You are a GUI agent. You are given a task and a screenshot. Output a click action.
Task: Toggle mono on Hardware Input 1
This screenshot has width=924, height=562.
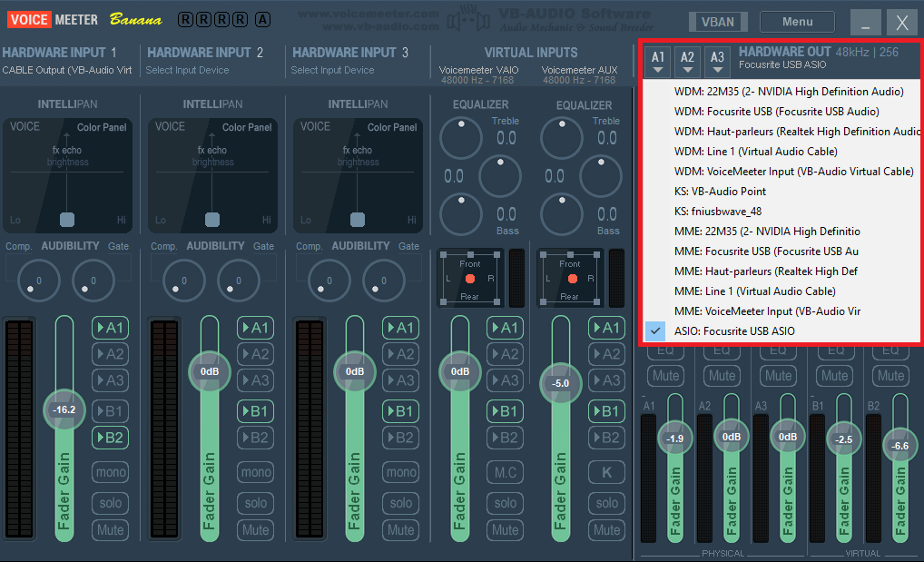pyautogui.click(x=111, y=472)
